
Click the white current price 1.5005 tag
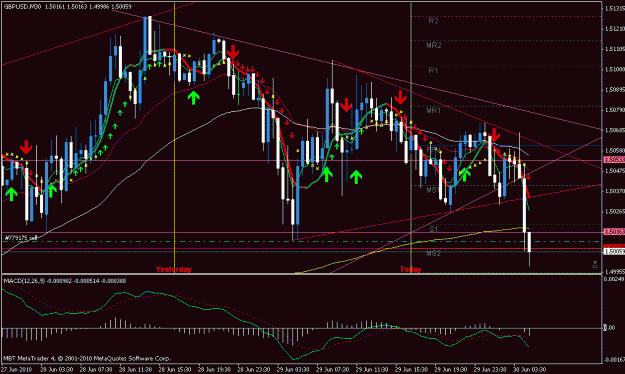614,252
